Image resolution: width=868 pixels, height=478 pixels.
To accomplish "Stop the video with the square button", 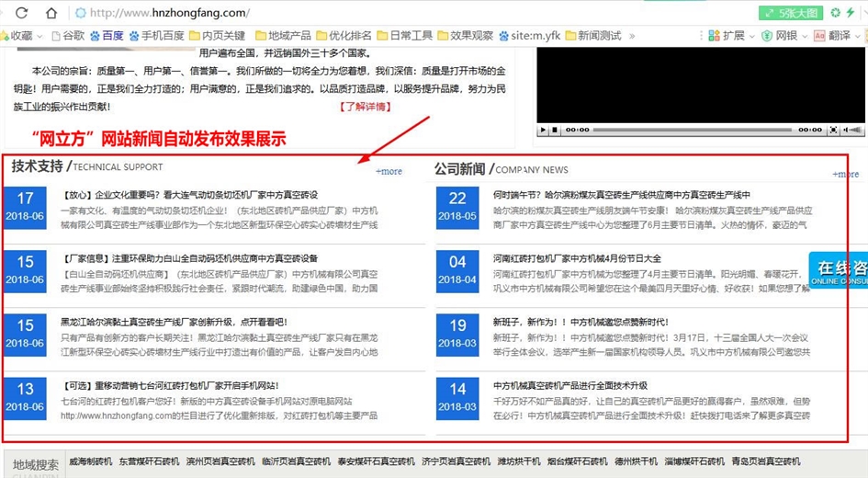I will (x=554, y=130).
